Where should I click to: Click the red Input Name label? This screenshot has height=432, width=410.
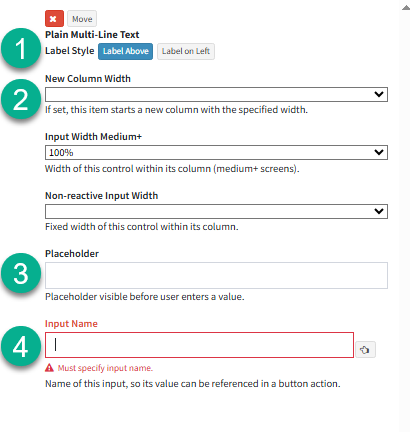(x=71, y=324)
